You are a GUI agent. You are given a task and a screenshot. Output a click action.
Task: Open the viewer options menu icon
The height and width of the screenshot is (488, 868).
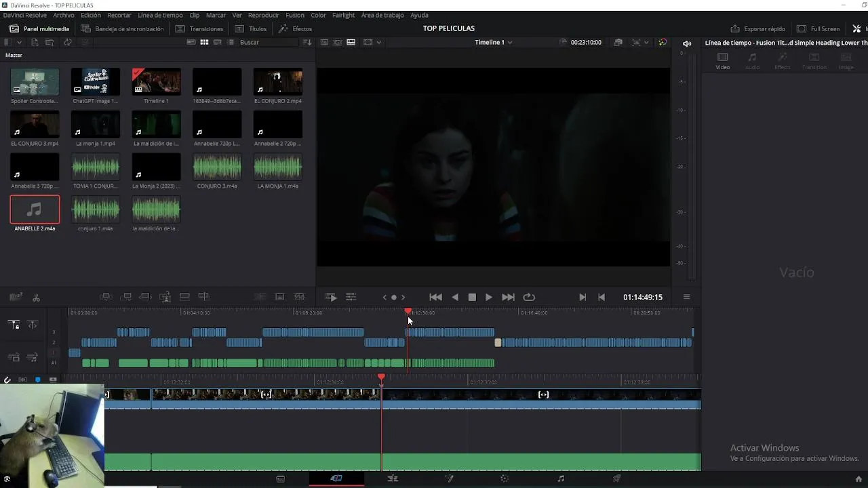pos(686,297)
